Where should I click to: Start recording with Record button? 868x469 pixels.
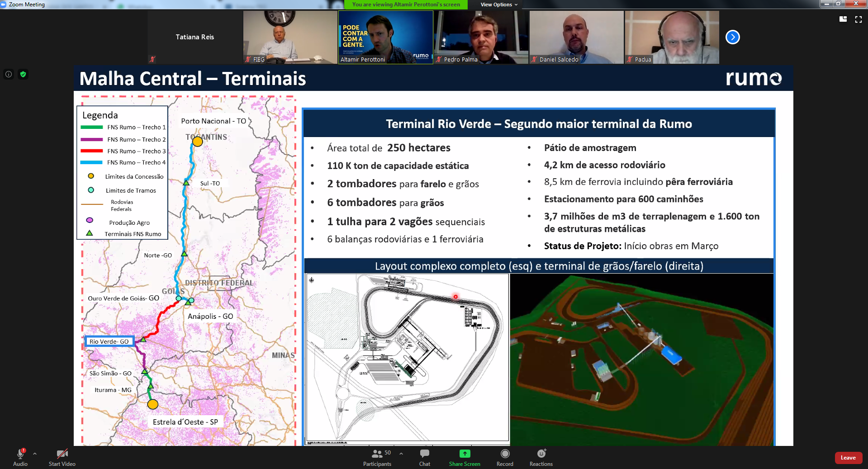505,457
